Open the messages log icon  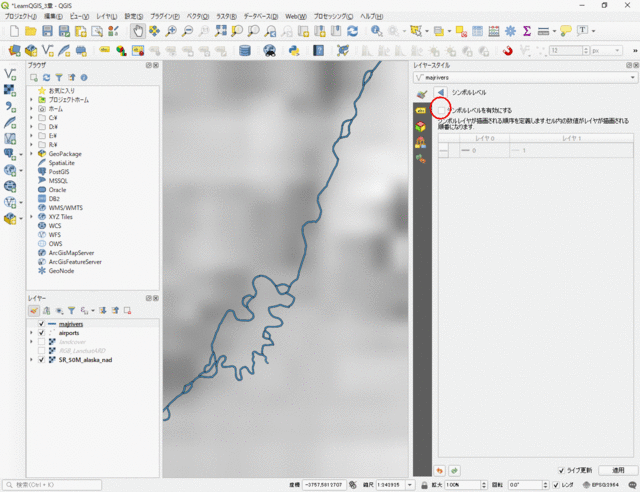[x=632, y=485]
